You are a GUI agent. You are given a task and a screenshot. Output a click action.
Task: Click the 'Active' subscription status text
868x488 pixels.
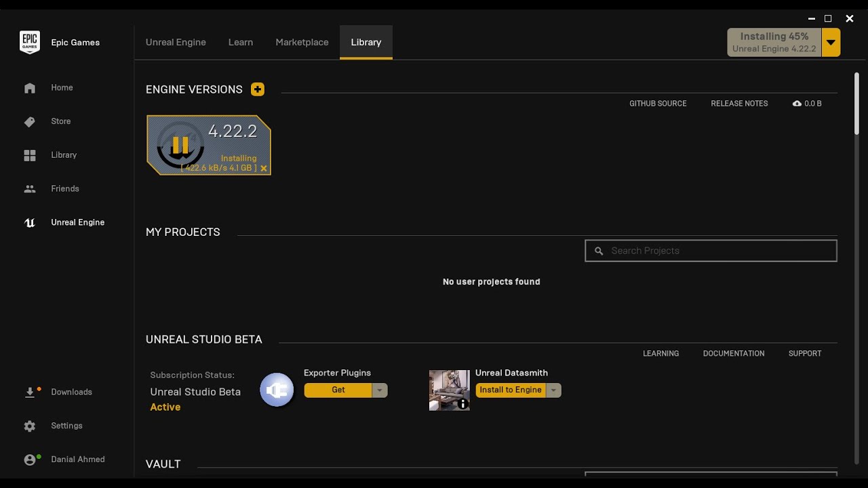pos(165,407)
